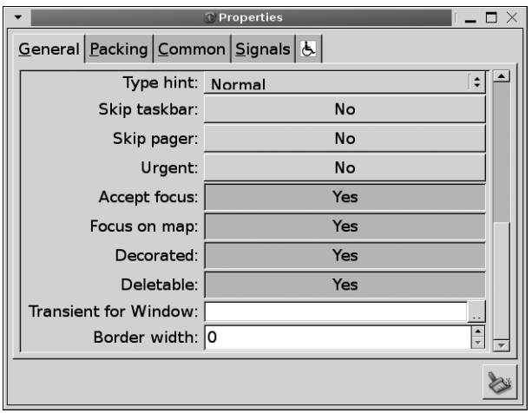Disable the Decorated toggle
Viewport: 532px width, 413px height.
345,255
